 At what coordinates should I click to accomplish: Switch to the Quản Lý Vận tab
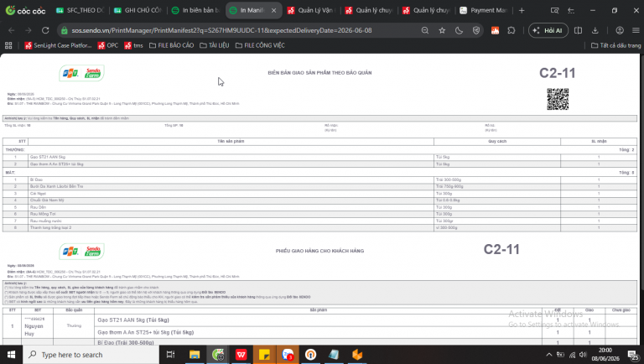tap(312, 10)
